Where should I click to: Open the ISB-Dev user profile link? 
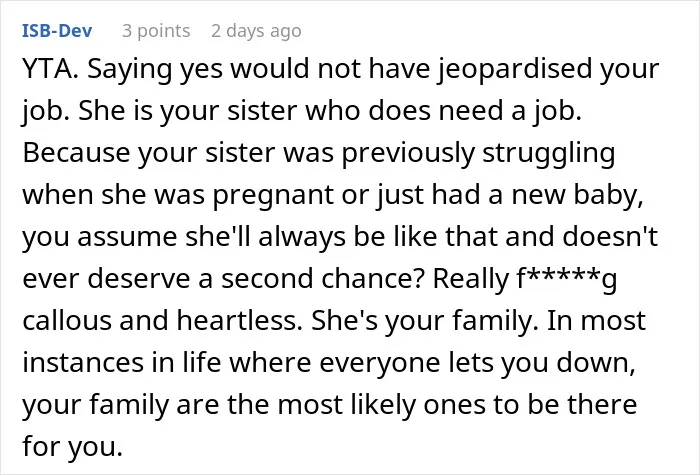57,31
